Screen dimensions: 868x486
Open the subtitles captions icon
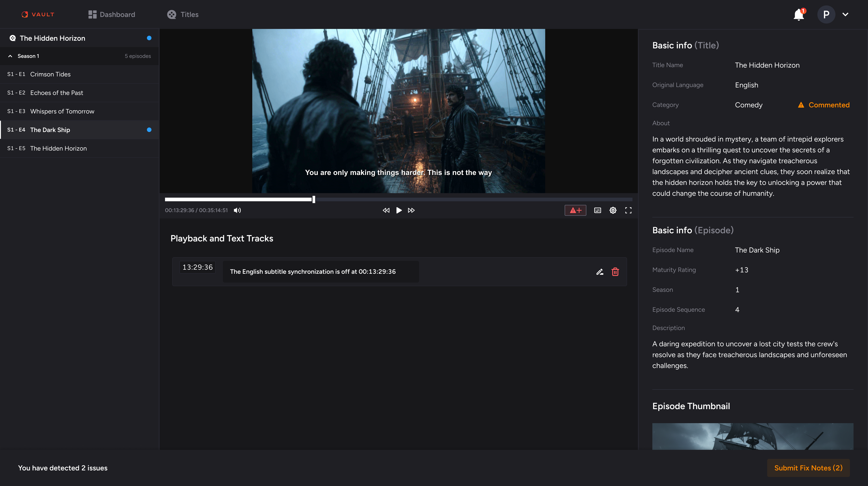click(597, 210)
